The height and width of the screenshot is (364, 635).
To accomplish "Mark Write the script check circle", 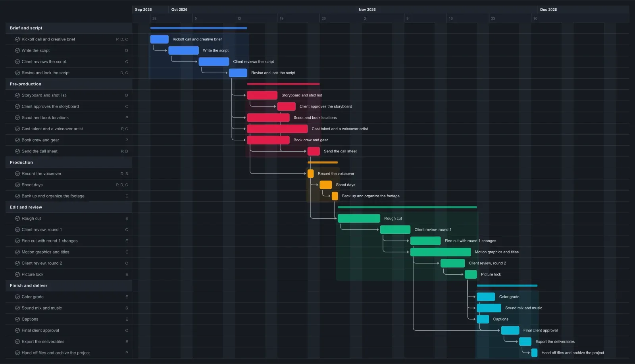I will click(x=17, y=50).
